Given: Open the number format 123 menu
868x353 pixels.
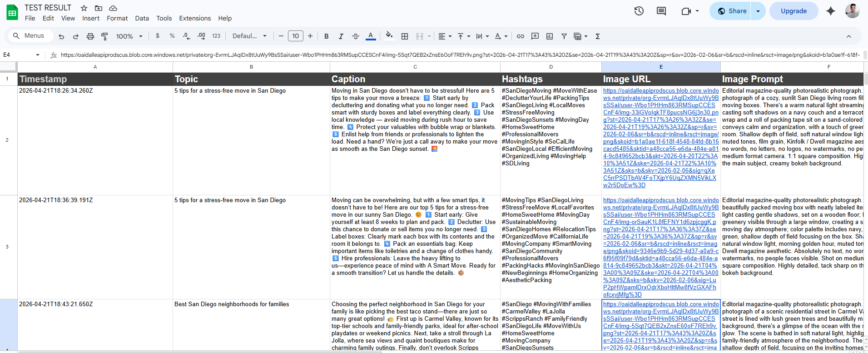Looking at the screenshot, I should [216, 36].
